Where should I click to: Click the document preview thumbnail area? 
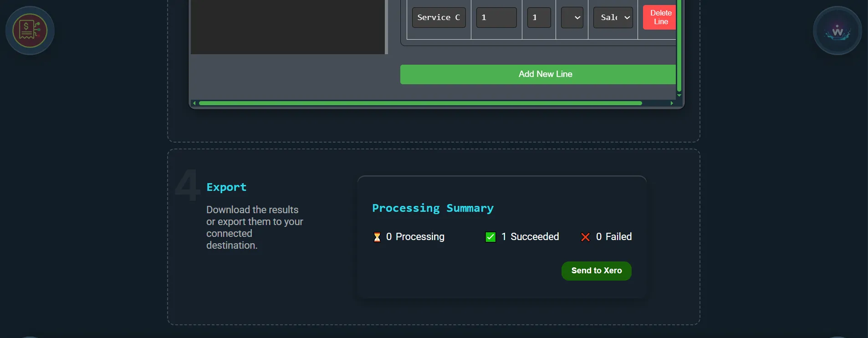[x=288, y=27]
